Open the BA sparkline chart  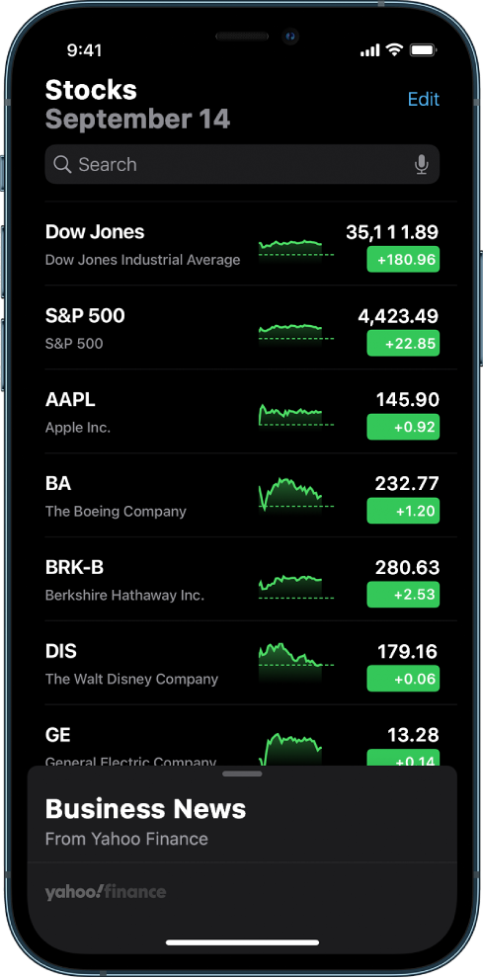pos(296,495)
